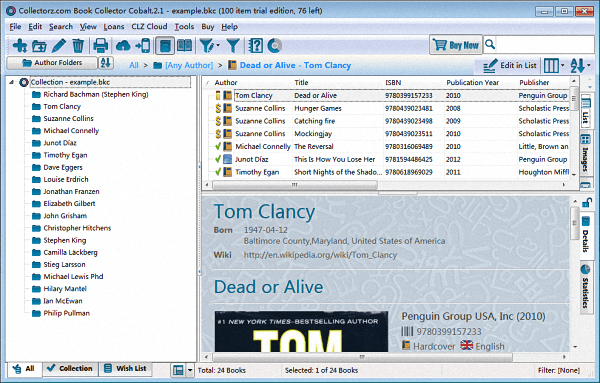This screenshot has width=600, height=383.
Task: Open the sort order AZ dropdown
Action: point(580,65)
